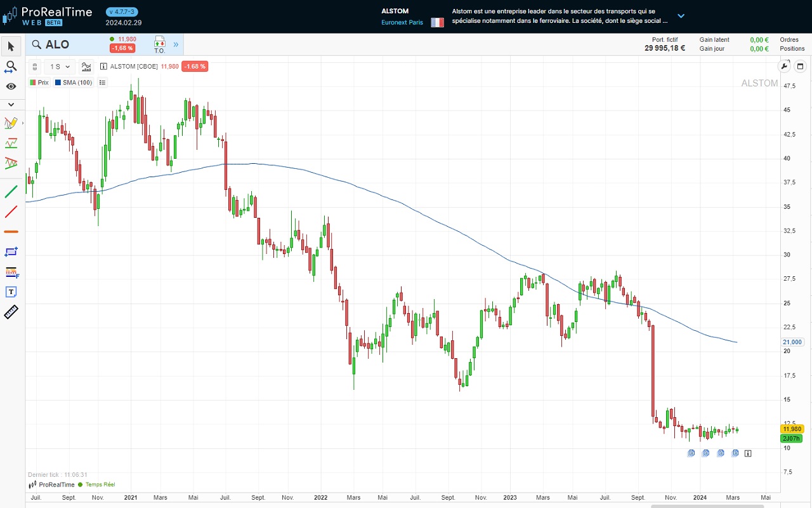
Task: Click the 2021 label on time axis
Action: 131,497
